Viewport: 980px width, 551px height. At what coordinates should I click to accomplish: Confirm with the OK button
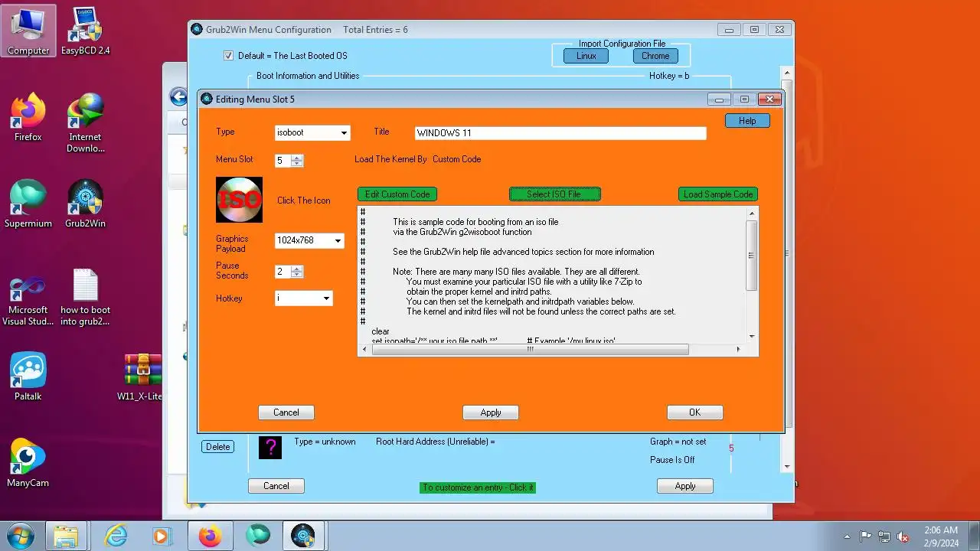(694, 412)
